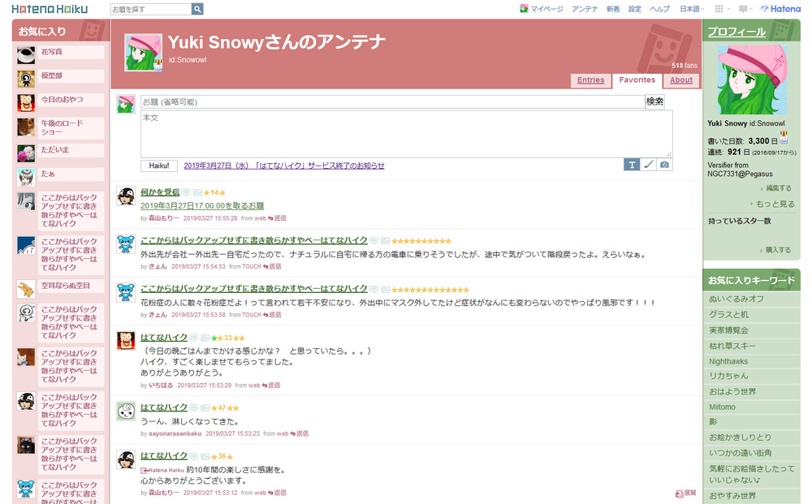The width and height of the screenshot is (812, 504).
Task: Switch to the Entries tab
Action: coord(591,80)
